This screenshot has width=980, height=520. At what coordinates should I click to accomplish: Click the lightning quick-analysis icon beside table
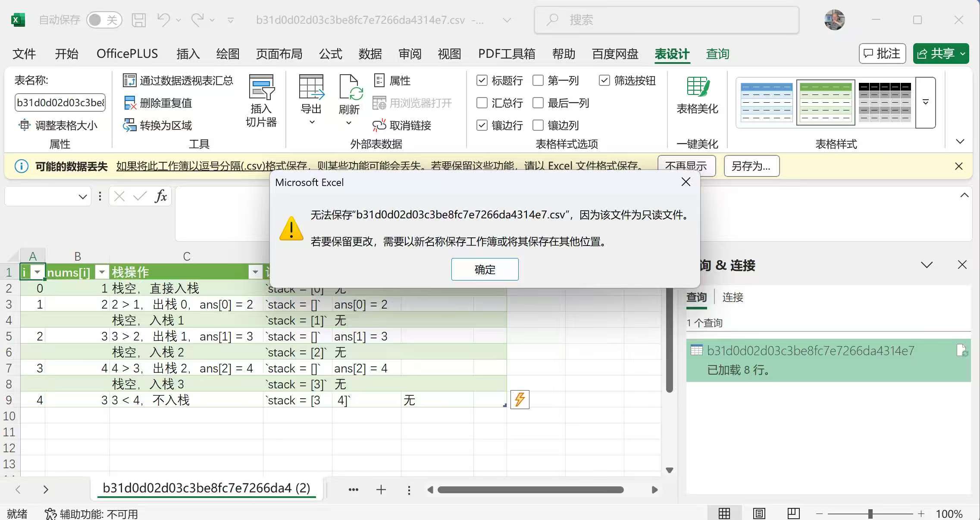coord(520,399)
